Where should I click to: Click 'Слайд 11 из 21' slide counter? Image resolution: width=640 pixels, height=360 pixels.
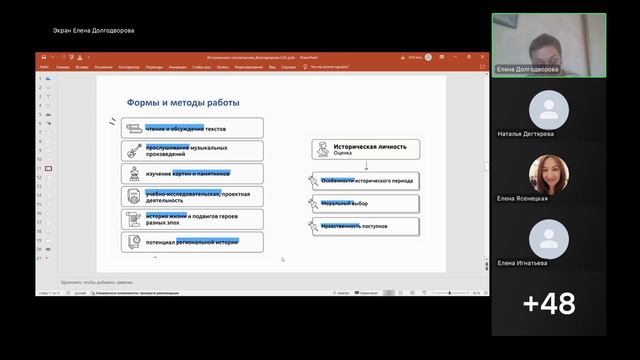pos(49,293)
